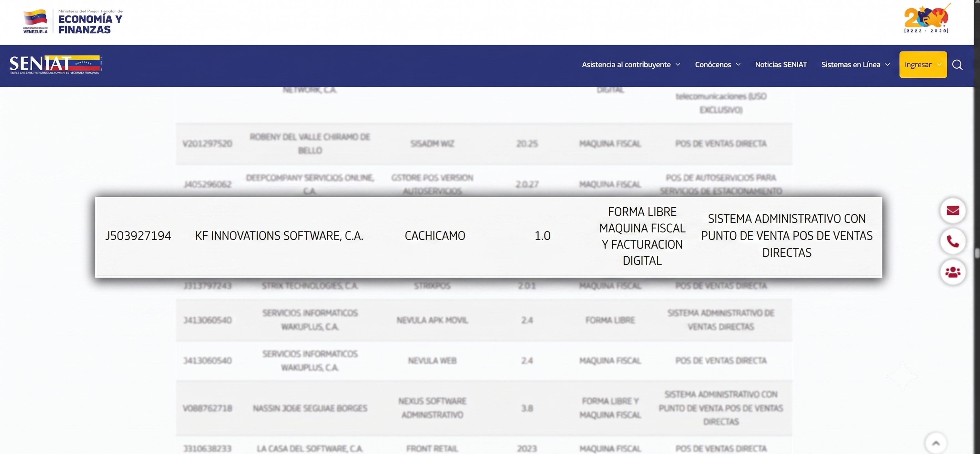Select blurred NASSIN JOSE SEGUIAE BORGES cell
The width and height of the screenshot is (980, 454).
310,408
